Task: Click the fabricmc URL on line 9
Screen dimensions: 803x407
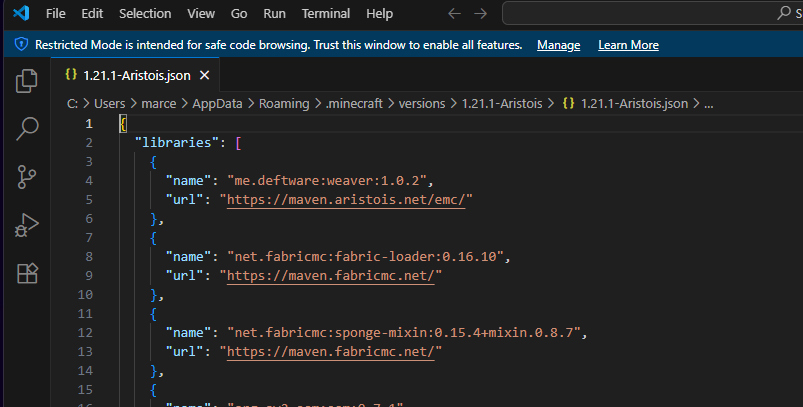Action: point(331,275)
